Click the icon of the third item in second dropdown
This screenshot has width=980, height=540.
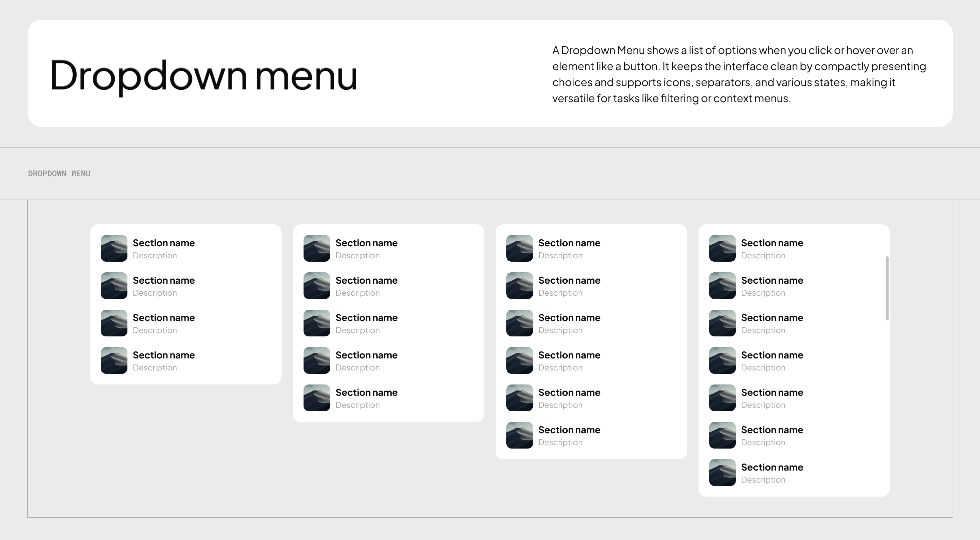(x=316, y=323)
